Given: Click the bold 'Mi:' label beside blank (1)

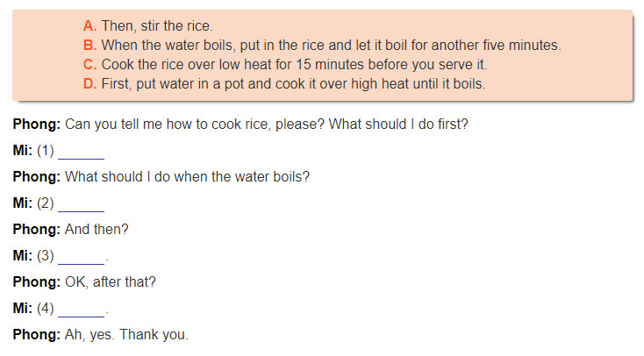Looking at the screenshot, I should [23, 150].
